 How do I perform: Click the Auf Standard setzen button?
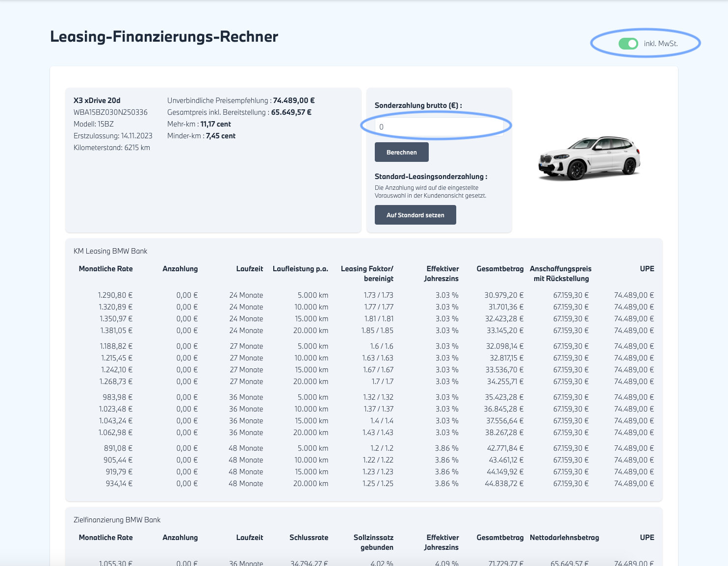(415, 215)
